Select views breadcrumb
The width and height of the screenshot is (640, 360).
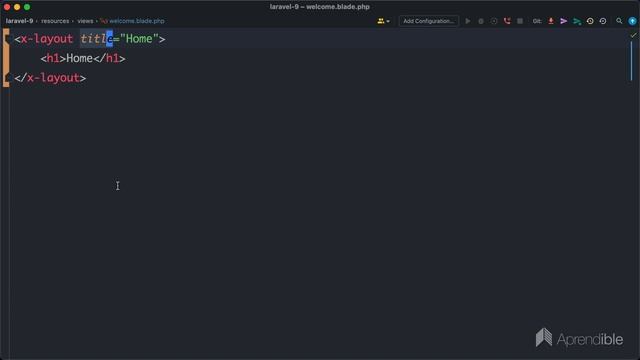click(x=85, y=21)
